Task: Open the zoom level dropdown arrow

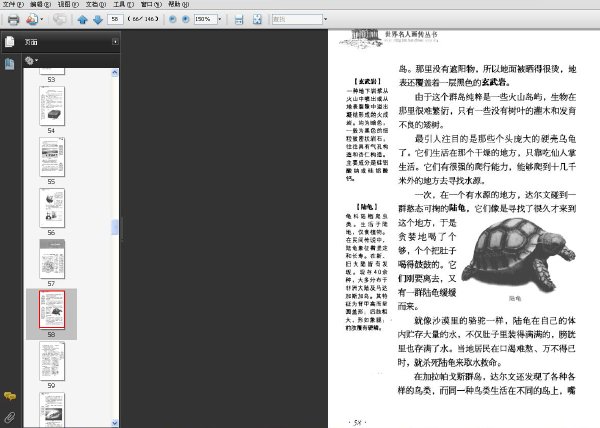Action: (220, 19)
